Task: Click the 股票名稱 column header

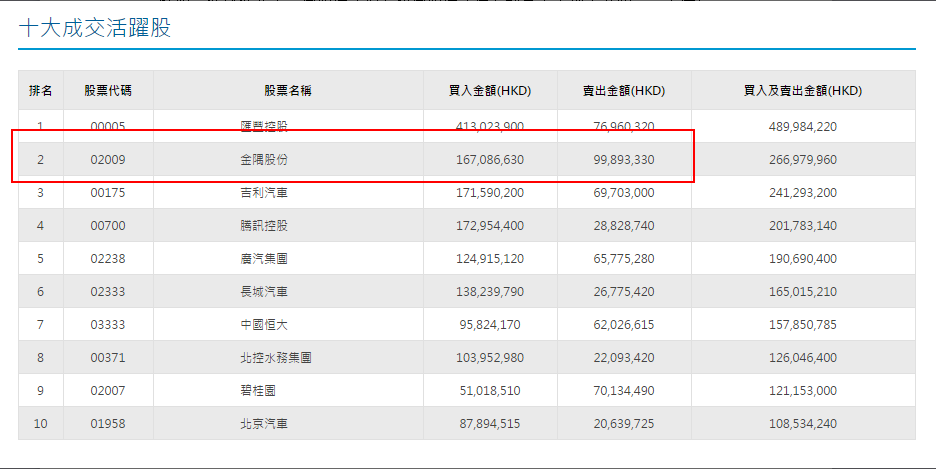Action: [288, 91]
